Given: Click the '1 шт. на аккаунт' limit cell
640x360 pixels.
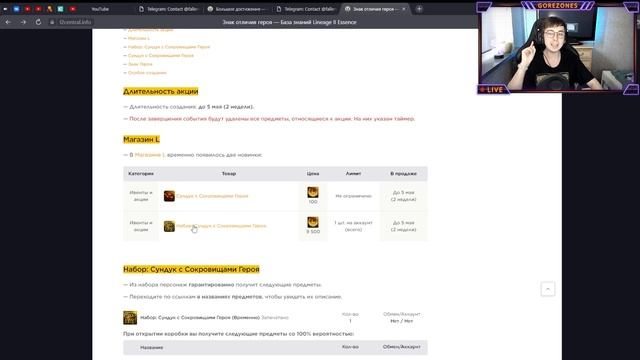Looking at the screenshot, I should [x=353, y=226].
